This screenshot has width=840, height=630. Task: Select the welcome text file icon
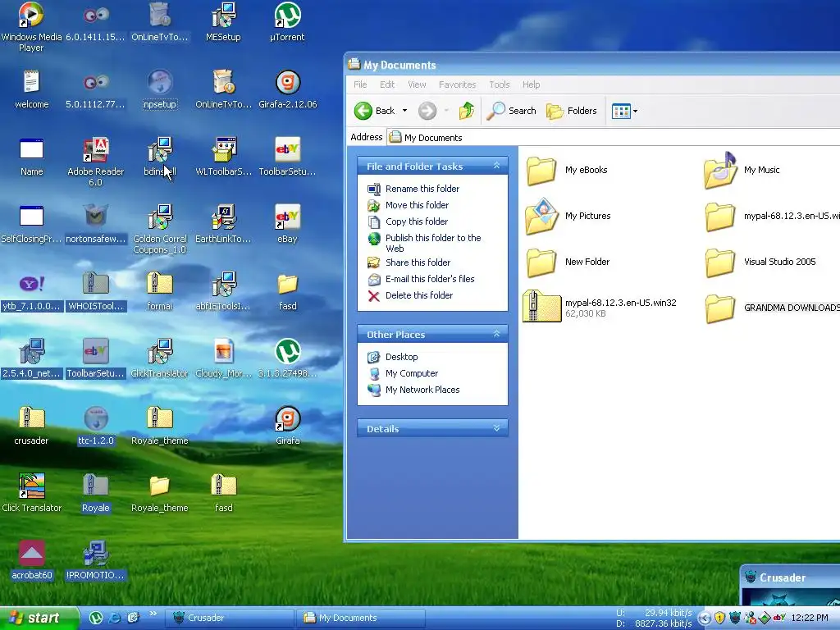click(31, 82)
